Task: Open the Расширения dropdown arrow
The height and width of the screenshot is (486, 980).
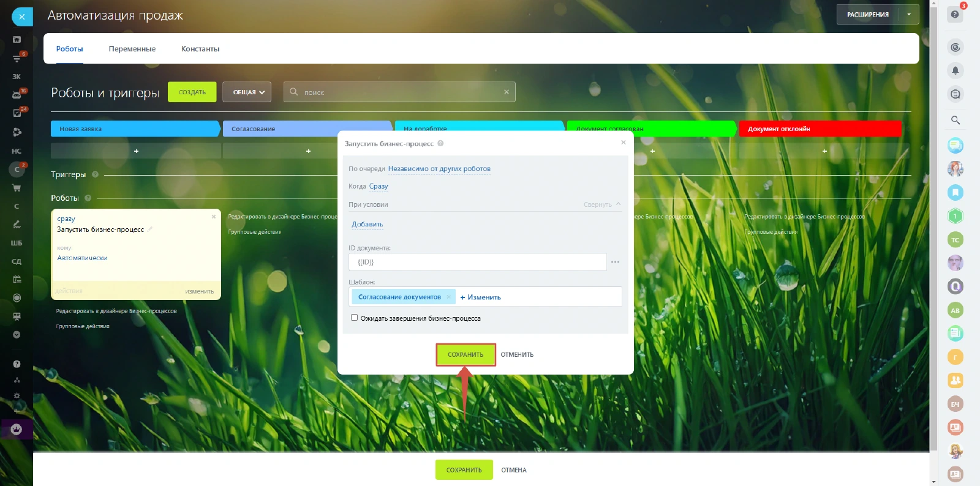Action: pos(909,15)
